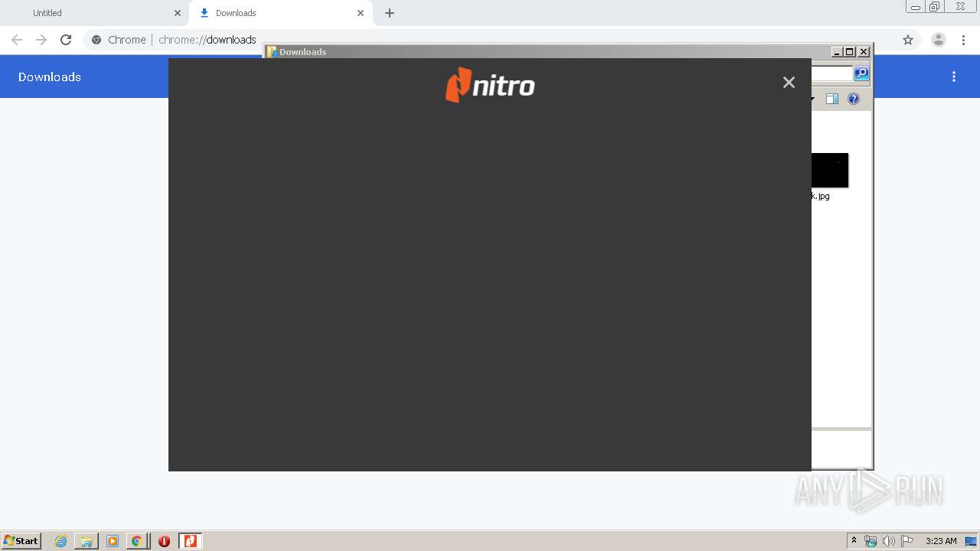Minimize the Explorer Downloads window

click(x=837, y=52)
